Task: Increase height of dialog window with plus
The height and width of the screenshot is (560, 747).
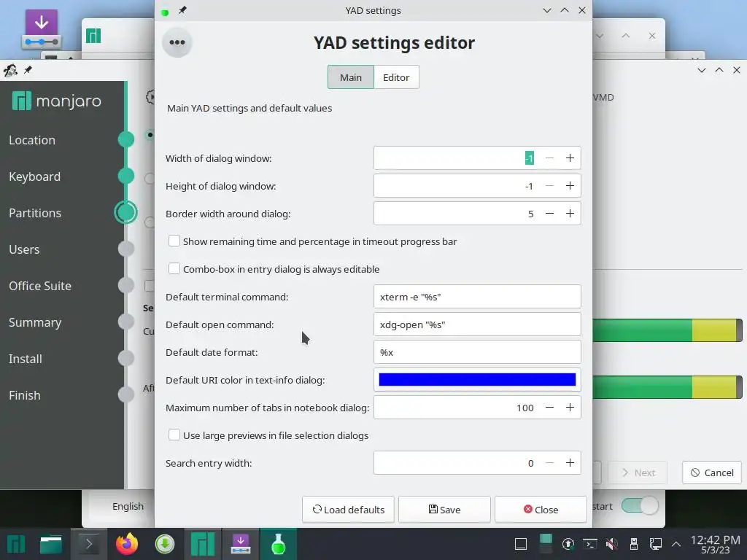Action: pos(570,186)
